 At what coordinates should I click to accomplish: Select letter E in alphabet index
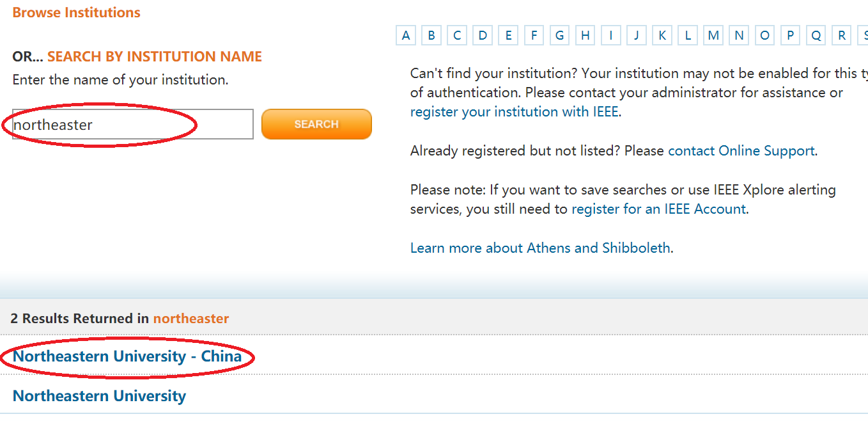click(508, 36)
